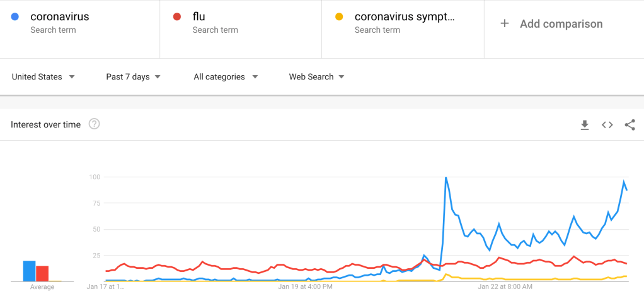This screenshot has height=301, width=644.
Task: Click the highest blue peak on chart
Action: [446, 178]
